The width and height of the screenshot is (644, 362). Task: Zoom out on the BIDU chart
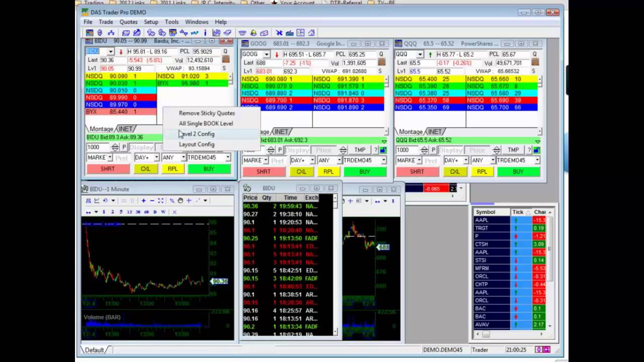click(x=152, y=201)
